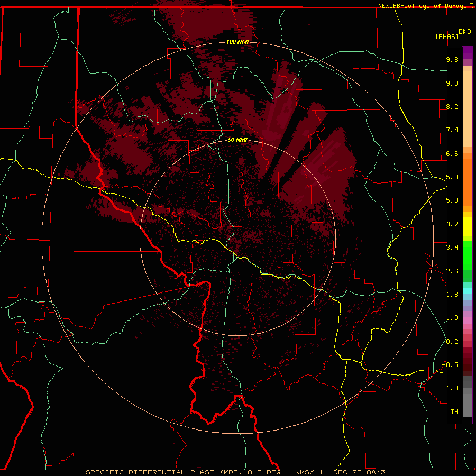Click the orange segment of the color bar
The width and height of the screenshot is (476, 476).
coord(467,183)
